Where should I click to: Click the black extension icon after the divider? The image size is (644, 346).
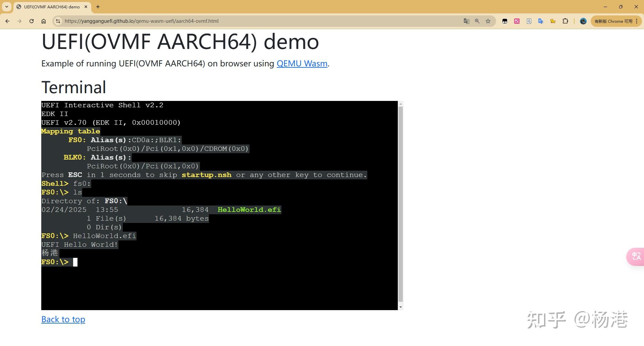[504, 21]
